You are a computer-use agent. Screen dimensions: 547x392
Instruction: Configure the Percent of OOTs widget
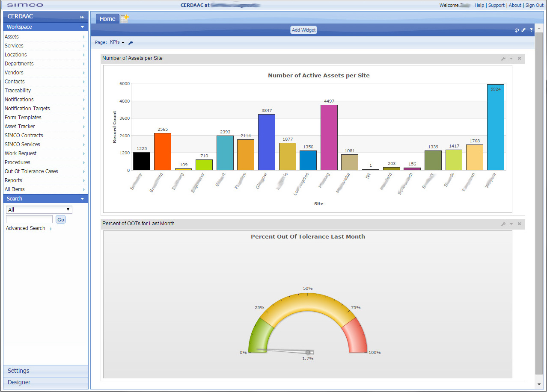pyautogui.click(x=503, y=224)
